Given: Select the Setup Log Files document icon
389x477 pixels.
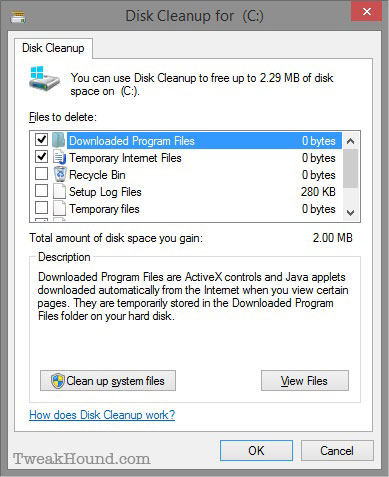Looking at the screenshot, I should 59,192.
